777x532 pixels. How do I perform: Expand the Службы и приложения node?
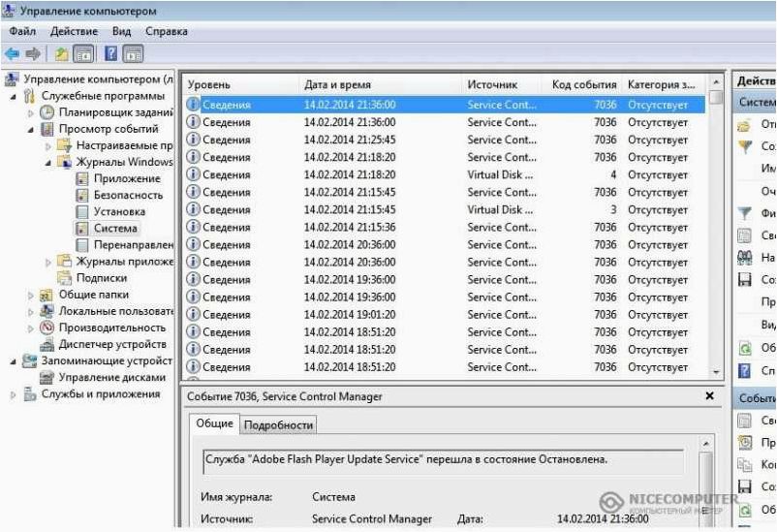click(x=14, y=395)
